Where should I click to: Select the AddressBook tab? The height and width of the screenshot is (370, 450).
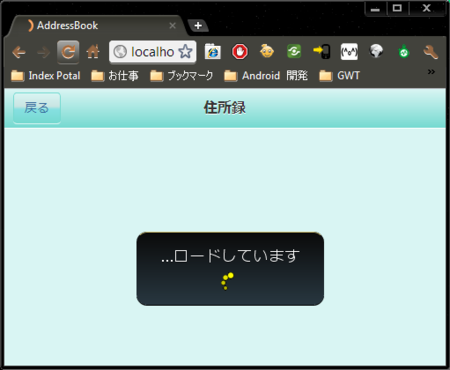tap(97, 26)
